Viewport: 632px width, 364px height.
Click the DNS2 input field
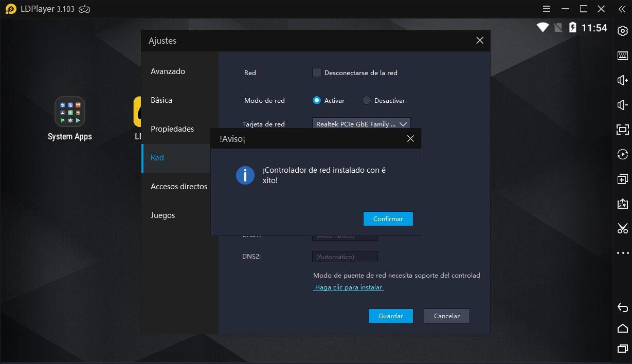coord(345,257)
